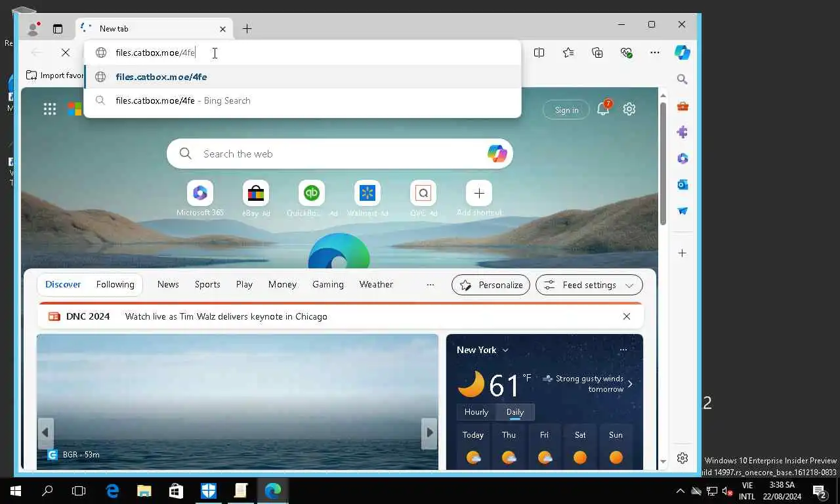Switch weather to Hourly view
The image size is (840, 504).
[476, 412]
